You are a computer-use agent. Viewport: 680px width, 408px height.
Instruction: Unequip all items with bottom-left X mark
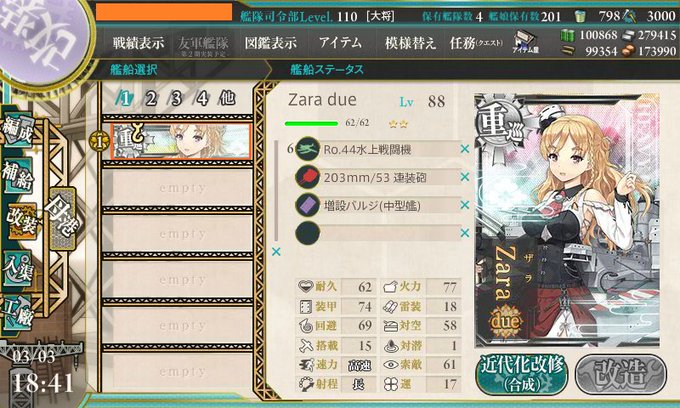point(276,251)
